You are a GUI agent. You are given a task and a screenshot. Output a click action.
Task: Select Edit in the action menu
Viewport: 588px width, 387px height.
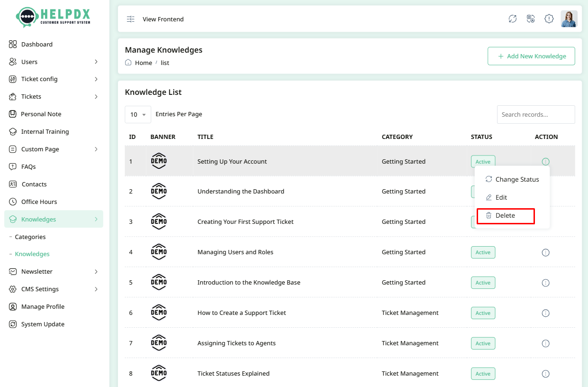pyautogui.click(x=501, y=197)
